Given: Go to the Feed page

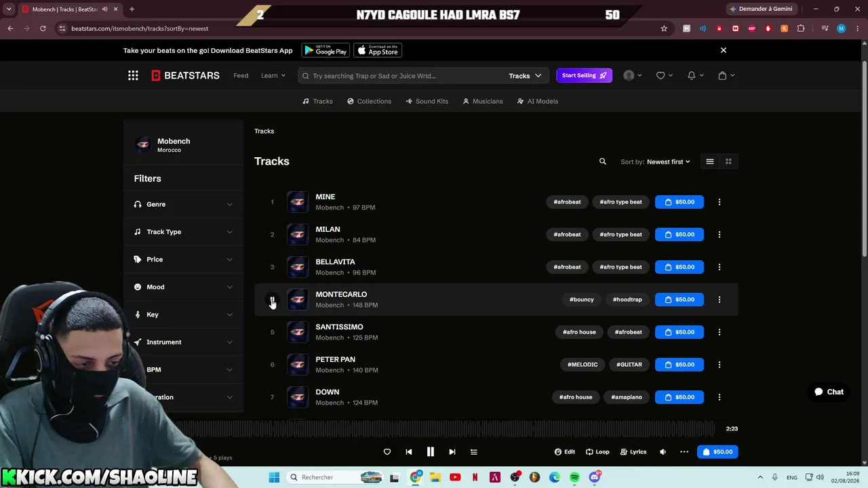Looking at the screenshot, I should pos(241,75).
